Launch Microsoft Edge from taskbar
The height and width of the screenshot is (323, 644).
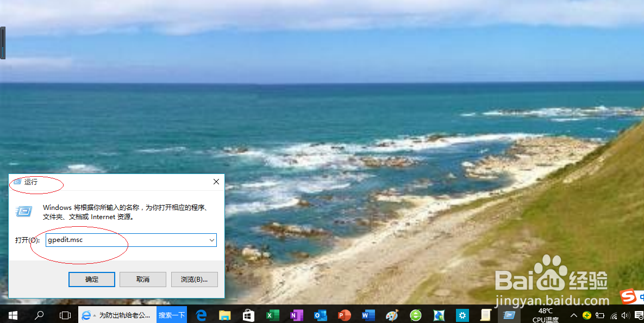coord(201,315)
